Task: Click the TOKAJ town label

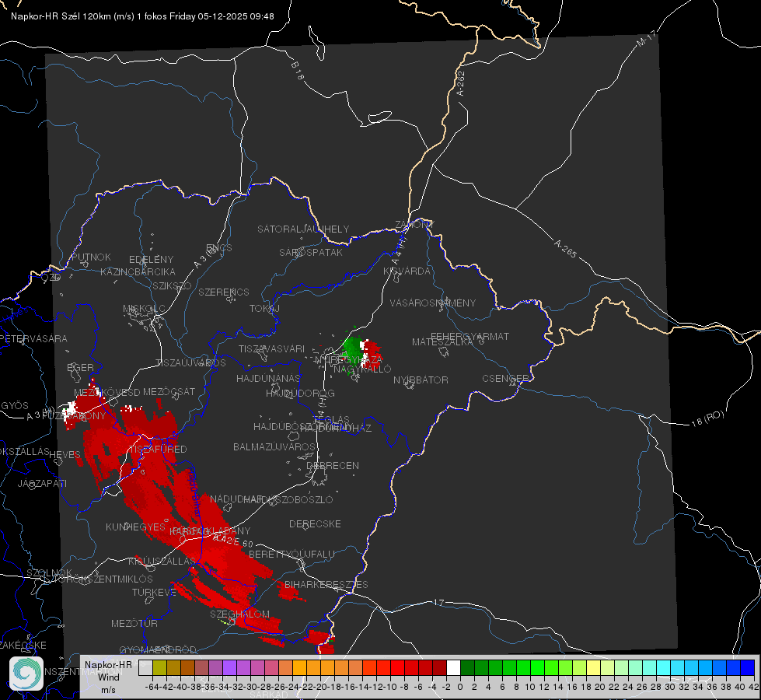Action: 264,309
